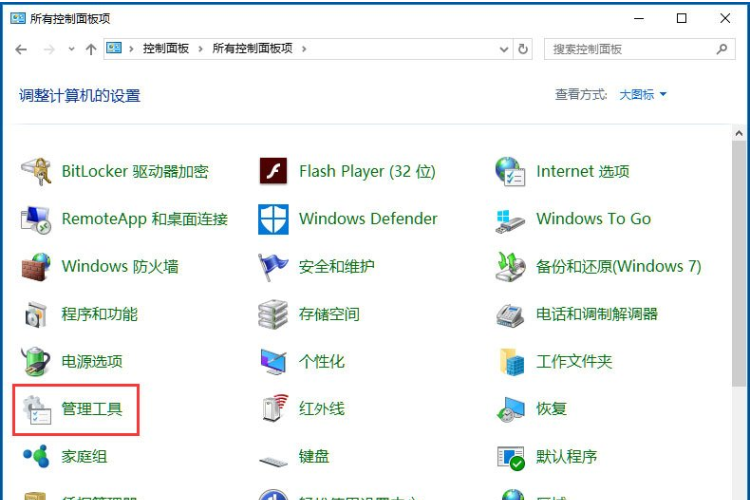This screenshot has width=750, height=500.
Task: Click the forward navigation arrow
Action: point(49,49)
